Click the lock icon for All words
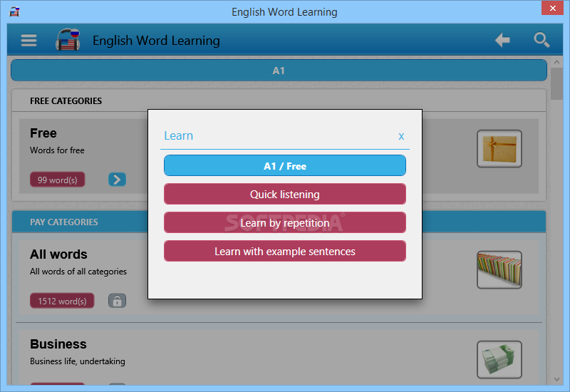Image resolution: width=570 pixels, height=392 pixels. point(117,301)
